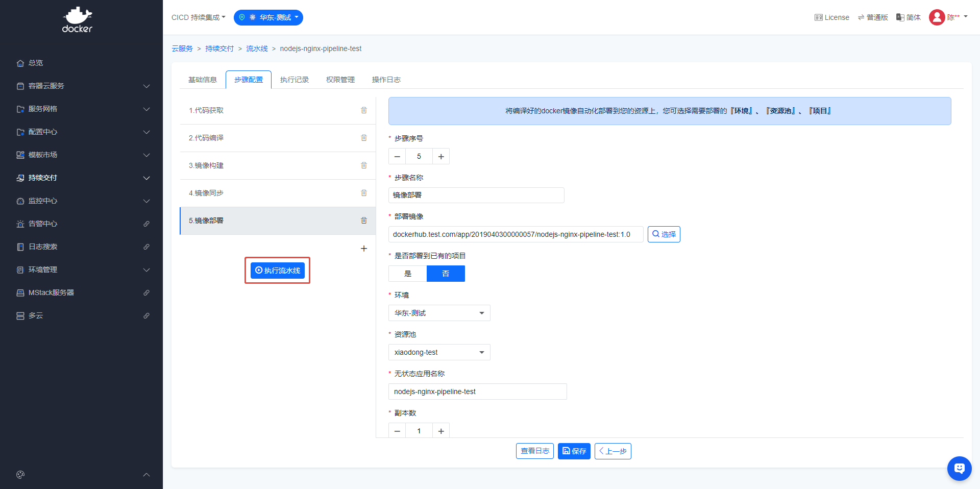Open the 环境 dropdown showing 华东-测试

tap(439, 313)
